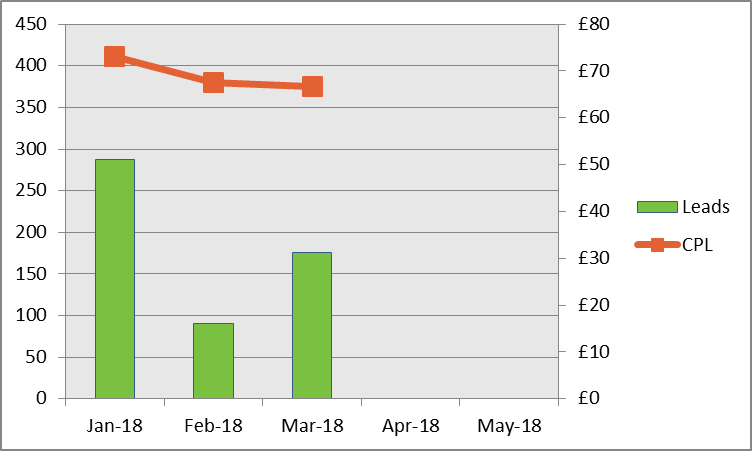Click the CPL data marker for Jan-18
Image resolution: width=752 pixels, height=451 pixels.
114,56
